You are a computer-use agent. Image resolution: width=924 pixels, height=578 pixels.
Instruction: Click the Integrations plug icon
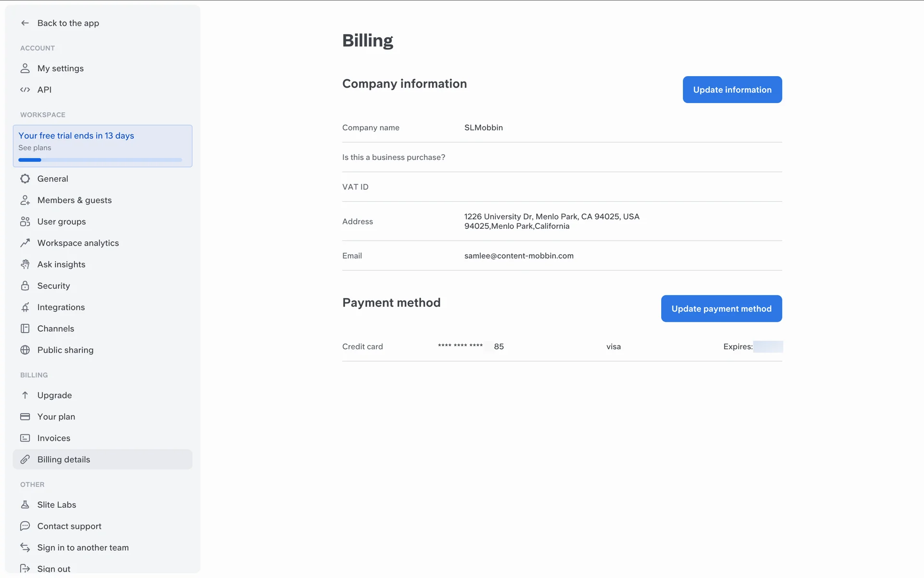coord(25,307)
